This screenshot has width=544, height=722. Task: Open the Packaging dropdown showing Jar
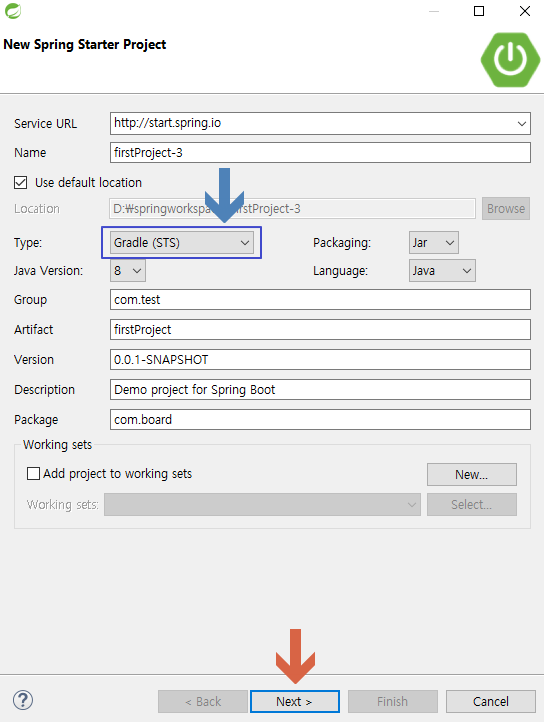433,243
